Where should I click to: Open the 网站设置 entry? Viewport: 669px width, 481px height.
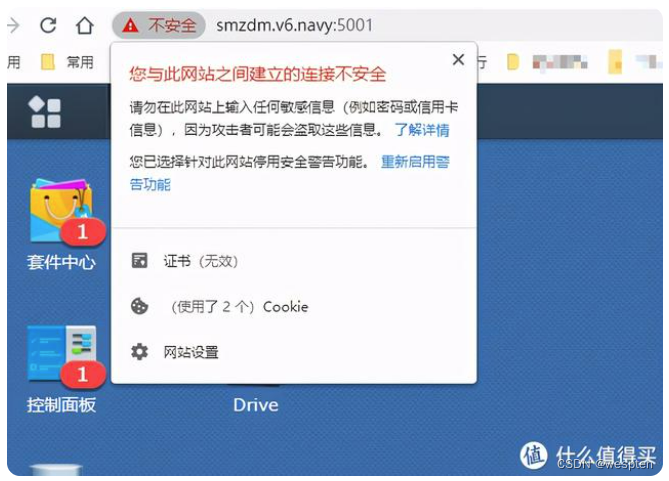[294, 352]
